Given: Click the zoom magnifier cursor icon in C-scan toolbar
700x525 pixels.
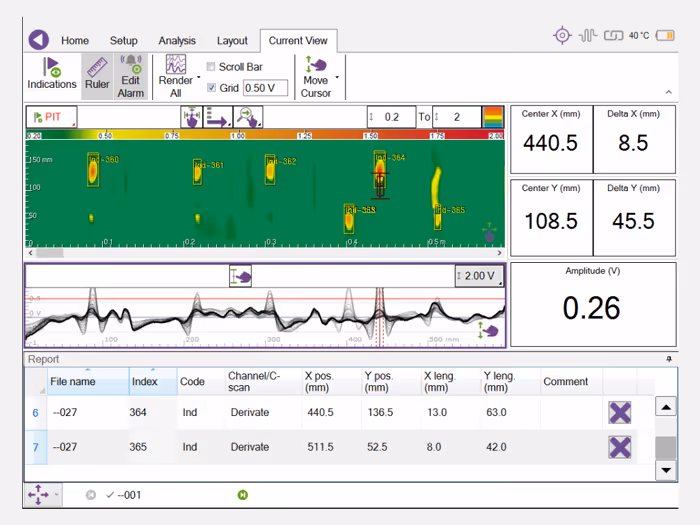Looking at the screenshot, I should pos(248,117).
